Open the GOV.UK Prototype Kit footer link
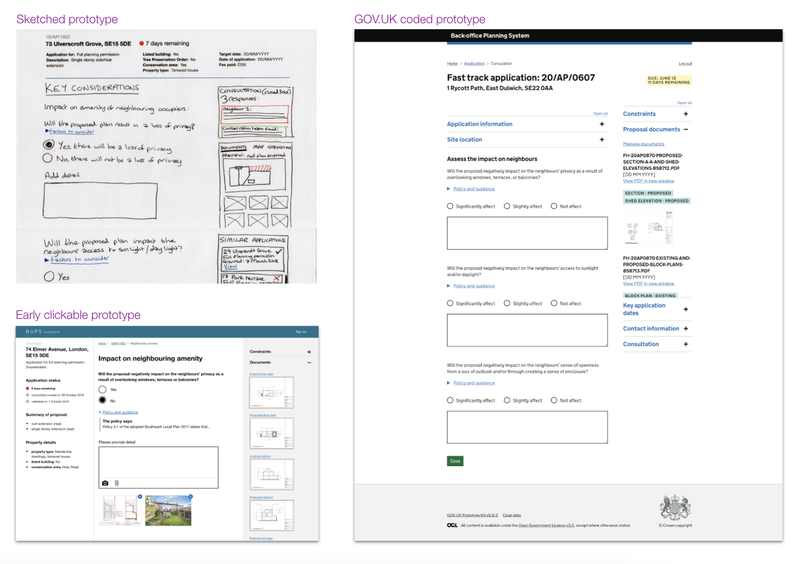 [x=472, y=515]
